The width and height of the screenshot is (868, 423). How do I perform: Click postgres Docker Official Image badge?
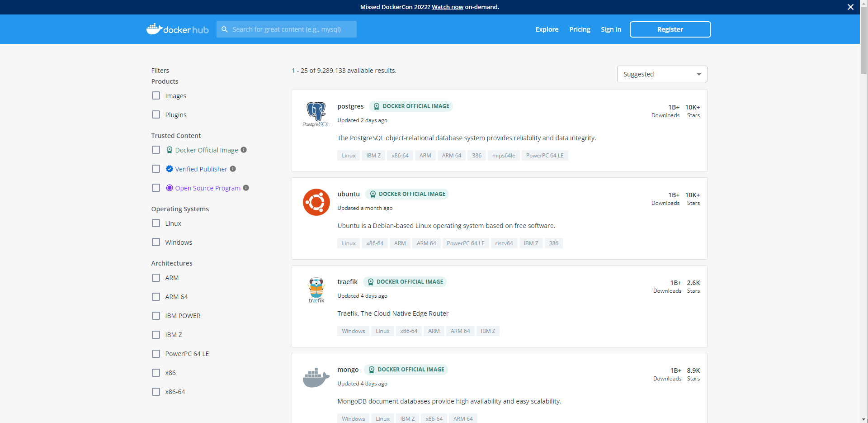click(x=411, y=106)
